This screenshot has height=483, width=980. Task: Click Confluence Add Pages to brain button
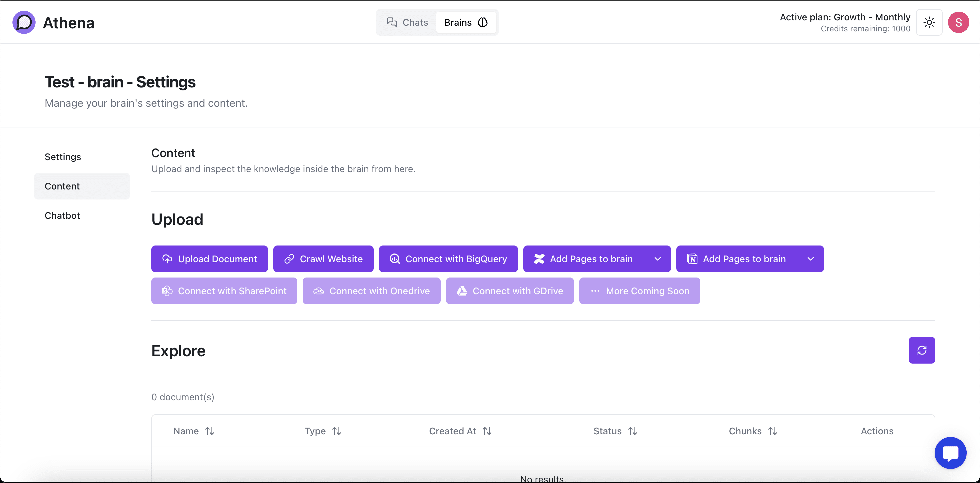pyautogui.click(x=583, y=259)
